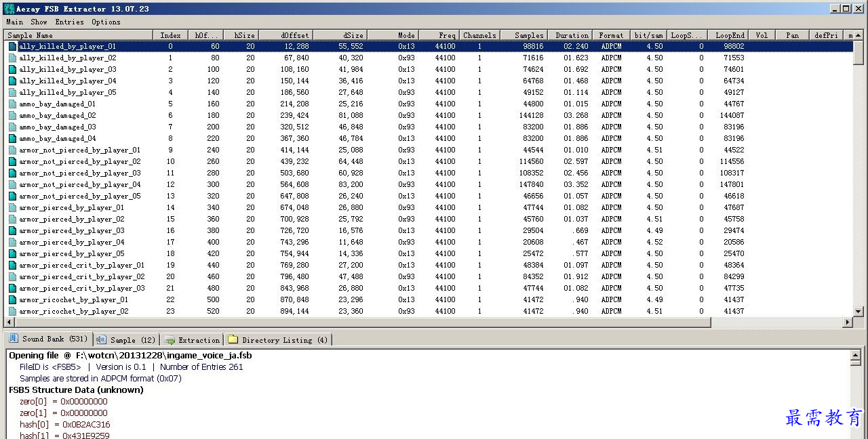This screenshot has height=439, width=868.
Task: Open the Entries menu
Action: (70, 22)
